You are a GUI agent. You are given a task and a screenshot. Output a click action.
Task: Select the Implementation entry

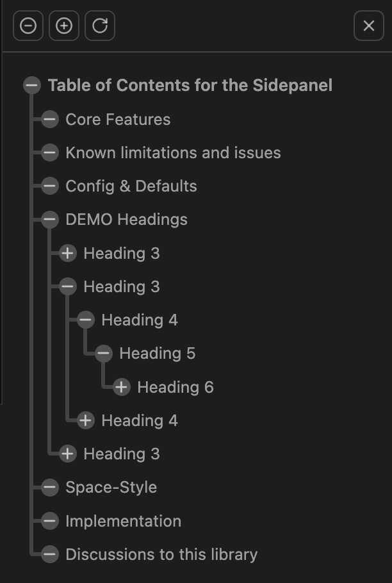[x=123, y=521]
